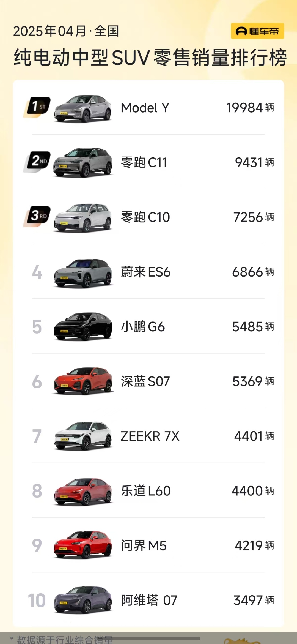The height and width of the screenshot is (644, 297).
Task: Open the orange 深蓝S07 car image
Action: click(83, 381)
